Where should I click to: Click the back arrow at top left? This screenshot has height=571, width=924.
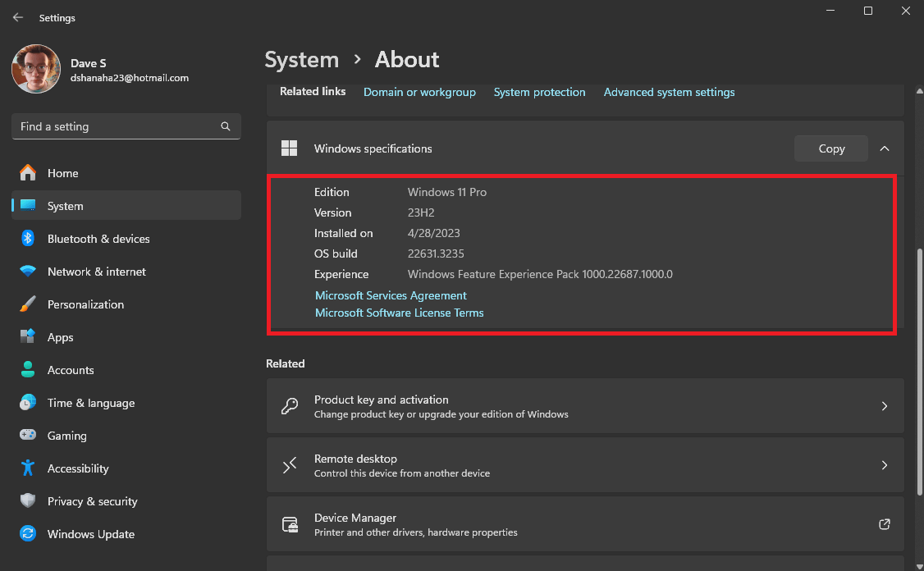(17, 17)
